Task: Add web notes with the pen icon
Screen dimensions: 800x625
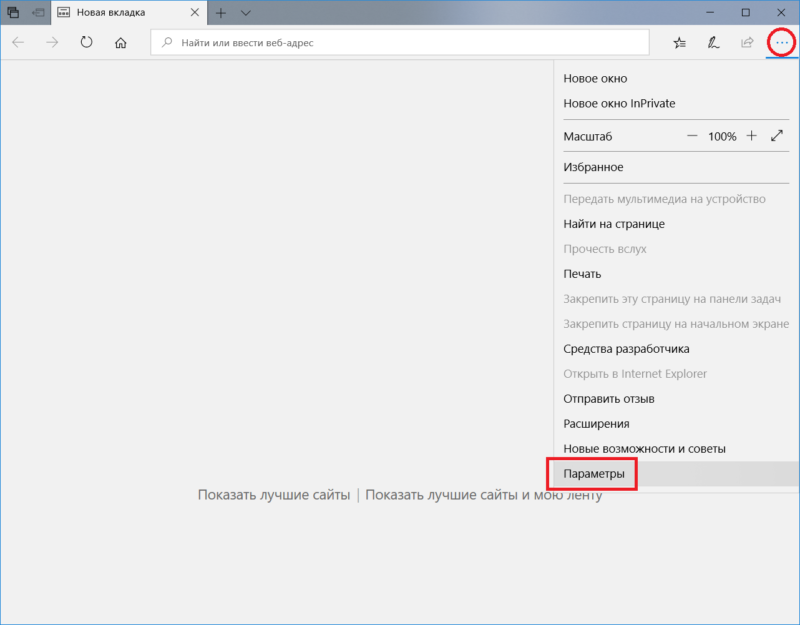Action: [713, 43]
